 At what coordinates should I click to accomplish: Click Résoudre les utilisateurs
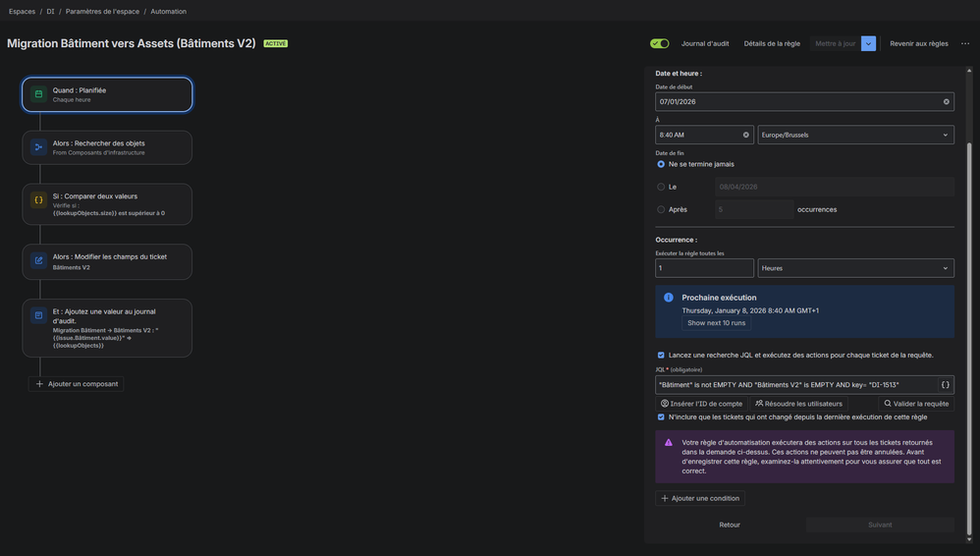tap(798, 404)
